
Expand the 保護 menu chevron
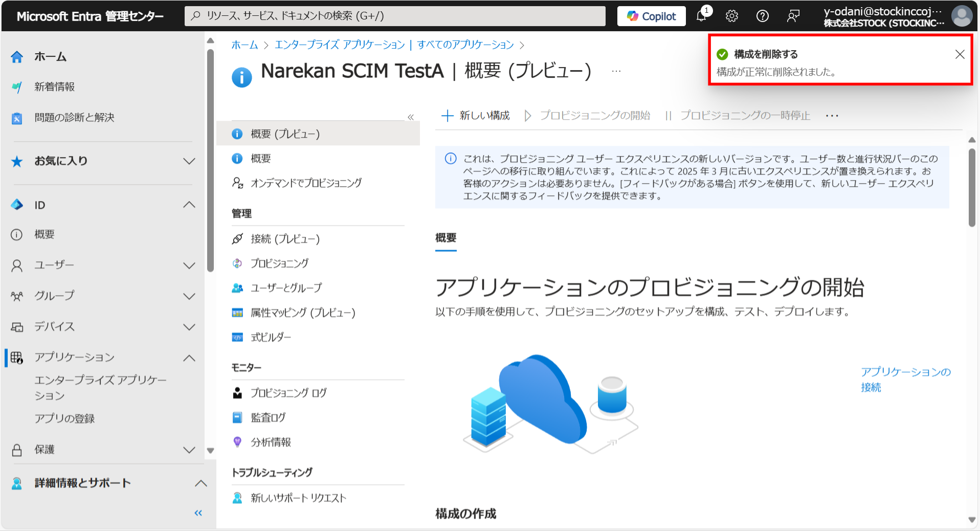pos(189,450)
